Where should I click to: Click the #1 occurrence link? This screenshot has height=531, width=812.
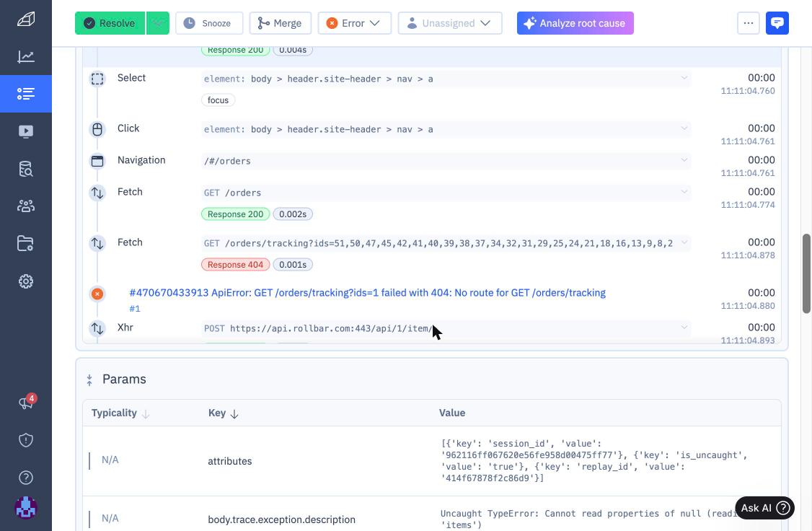coord(135,309)
